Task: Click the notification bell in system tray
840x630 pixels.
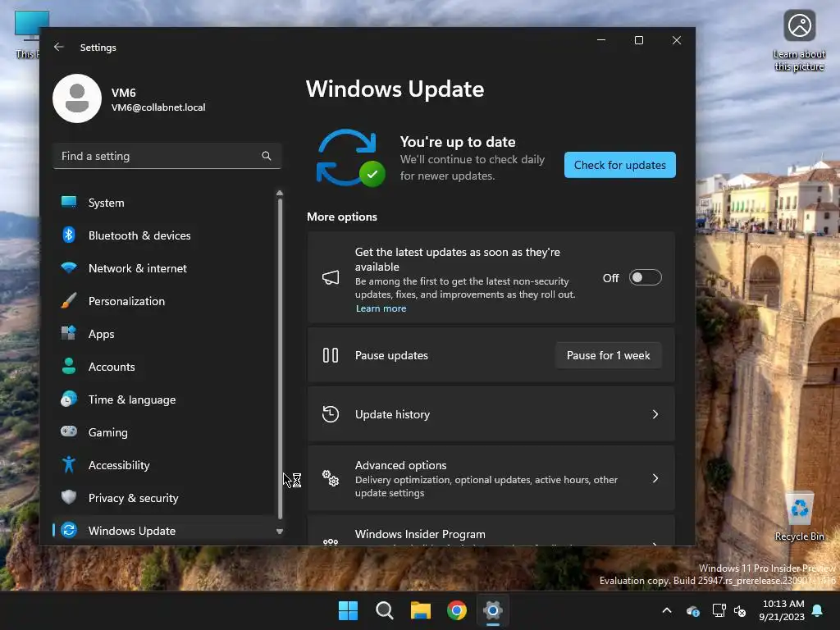Action: click(x=818, y=610)
